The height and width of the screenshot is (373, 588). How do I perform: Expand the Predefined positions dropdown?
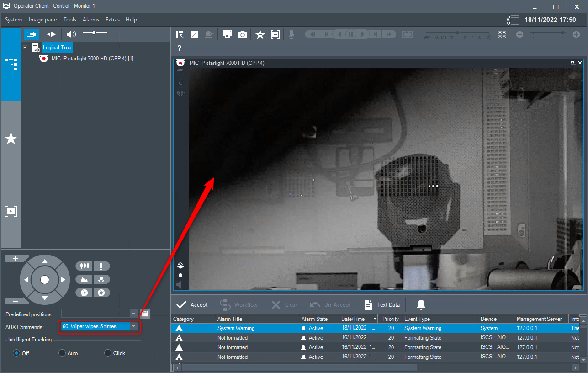coord(133,314)
